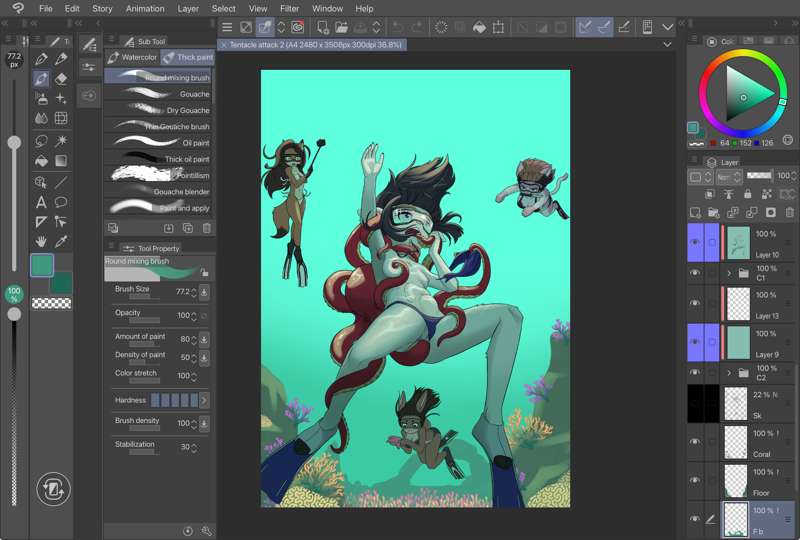Select the Gradient tool
800x540 pixels.
click(x=61, y=161)
